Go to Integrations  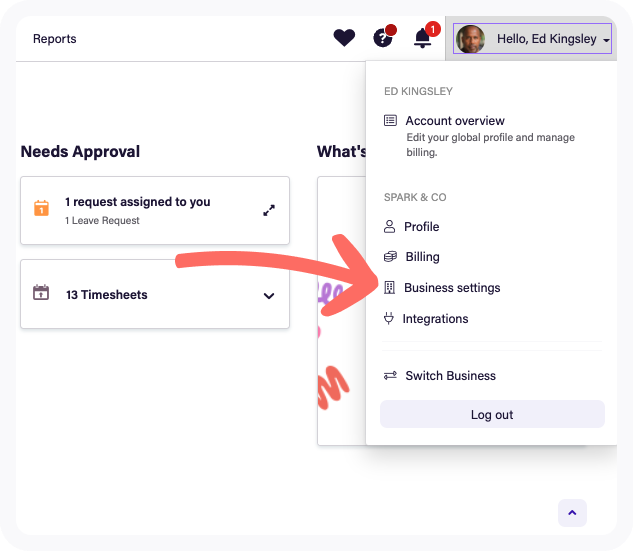point(436,319)
